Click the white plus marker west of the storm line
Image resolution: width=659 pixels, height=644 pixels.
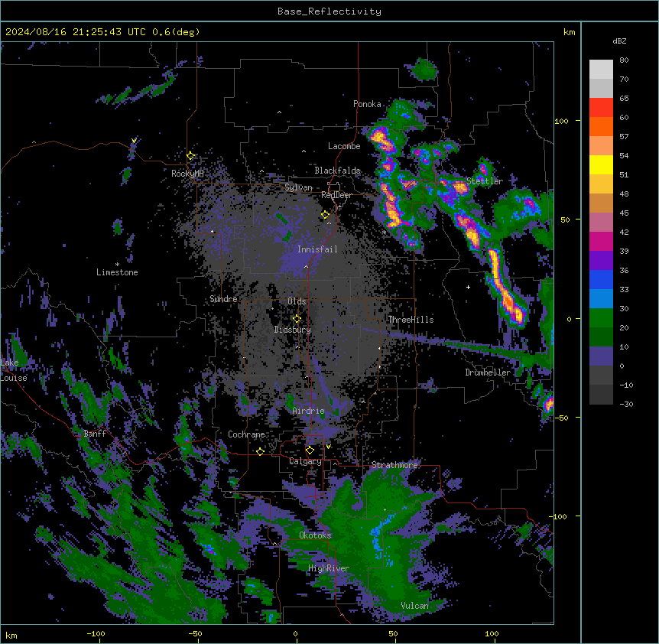[468, 287]
